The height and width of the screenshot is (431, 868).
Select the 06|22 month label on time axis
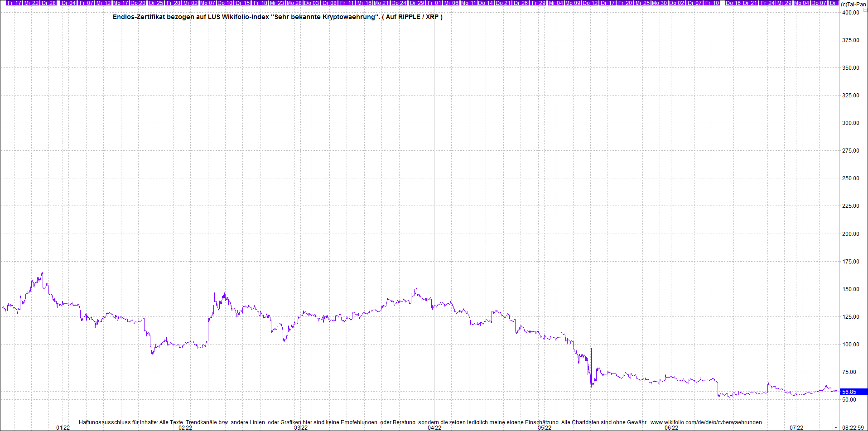[672, 427]
